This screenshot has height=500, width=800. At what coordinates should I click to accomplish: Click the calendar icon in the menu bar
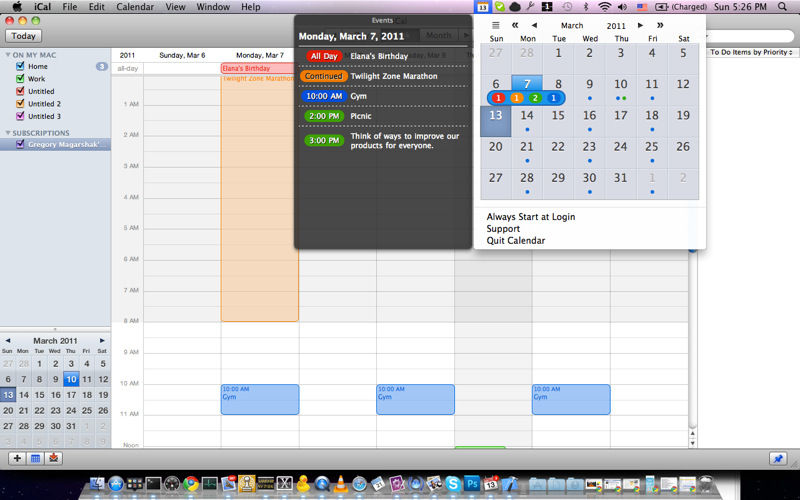(x=482, y=7)
